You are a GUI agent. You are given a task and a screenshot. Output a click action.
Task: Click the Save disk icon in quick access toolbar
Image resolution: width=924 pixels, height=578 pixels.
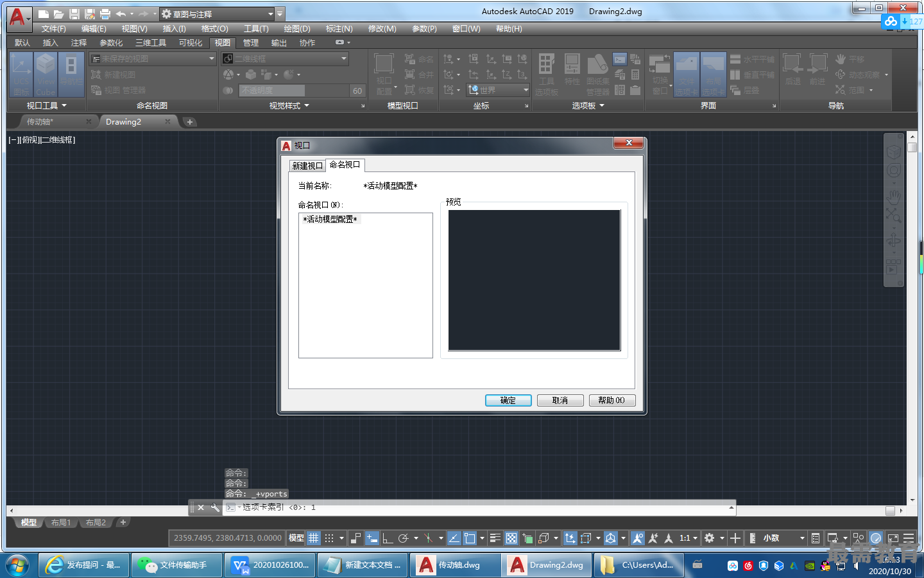(x=74, y=13)
